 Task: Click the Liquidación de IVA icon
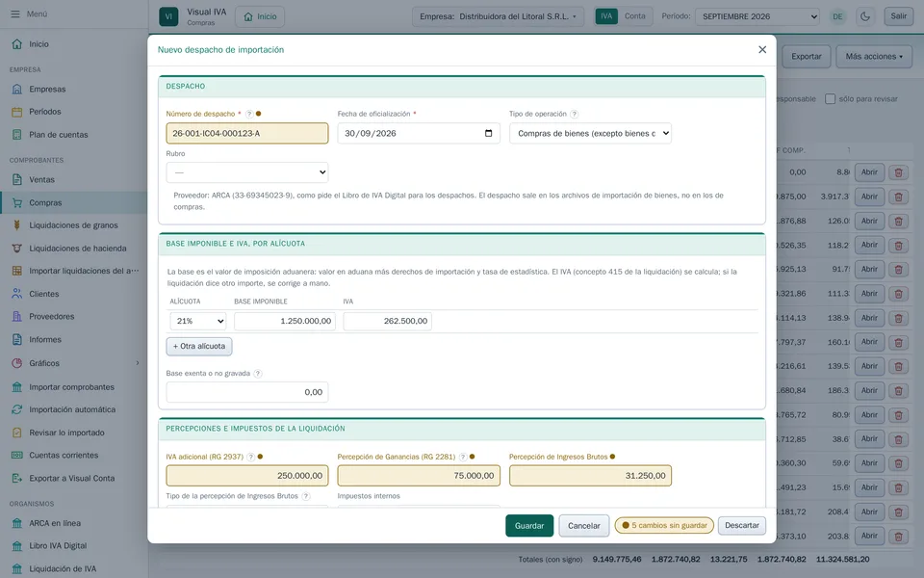point(17,568)
